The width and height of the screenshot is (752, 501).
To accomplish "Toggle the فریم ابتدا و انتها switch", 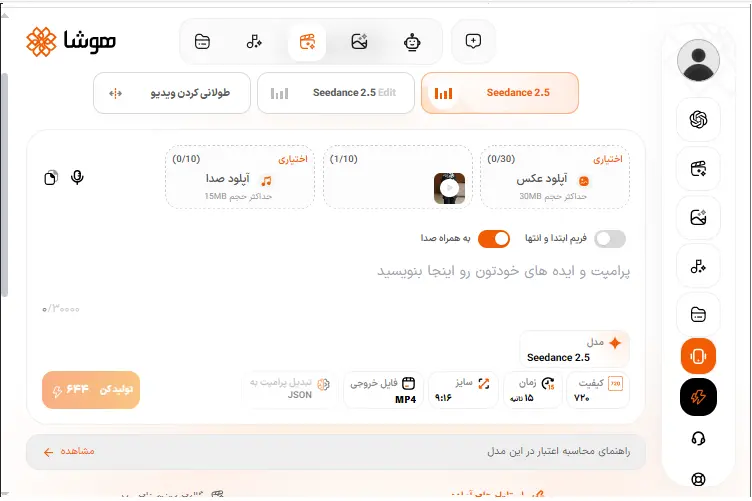I will (x=610, y=239).
